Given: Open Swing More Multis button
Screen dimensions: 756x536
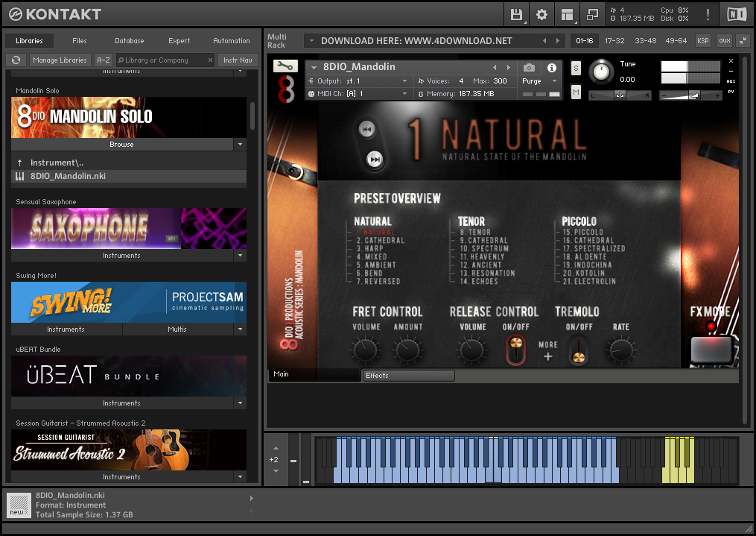Looking at the screenshot, I should (177, 329).
